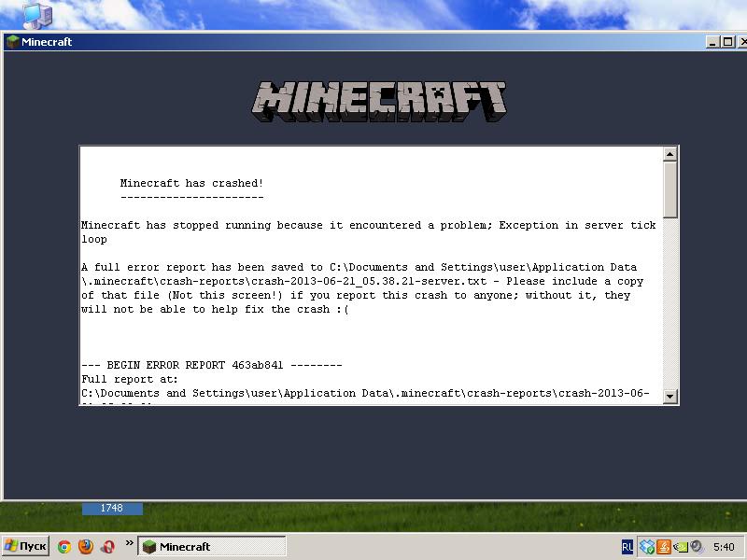Open the RU language indicator
The width and height of the screenshot is (747, 560).
[627, 547]
